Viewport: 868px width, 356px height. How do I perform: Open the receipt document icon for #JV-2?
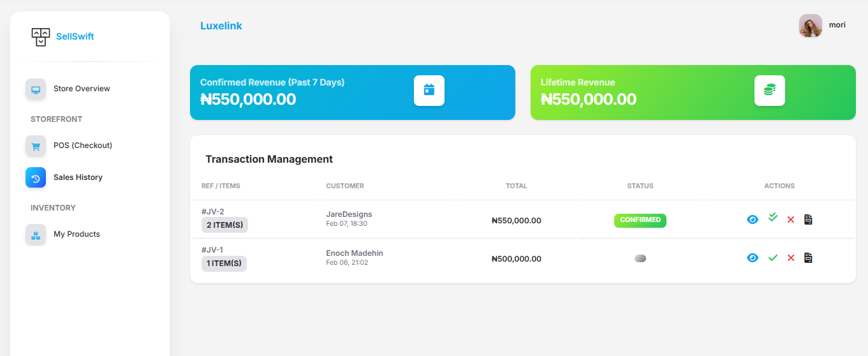tap(808, 219)
